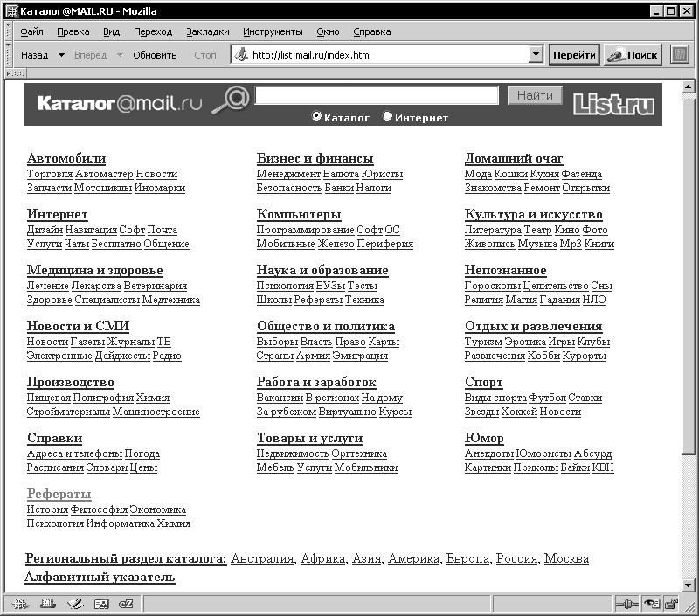
Task: Open the Назад history dropdown arrow
Action: (x=61, y=55)
